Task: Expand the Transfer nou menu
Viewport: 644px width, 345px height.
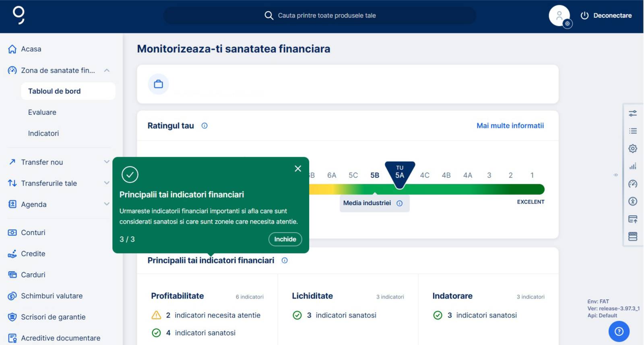Action: tap(107, 162)
